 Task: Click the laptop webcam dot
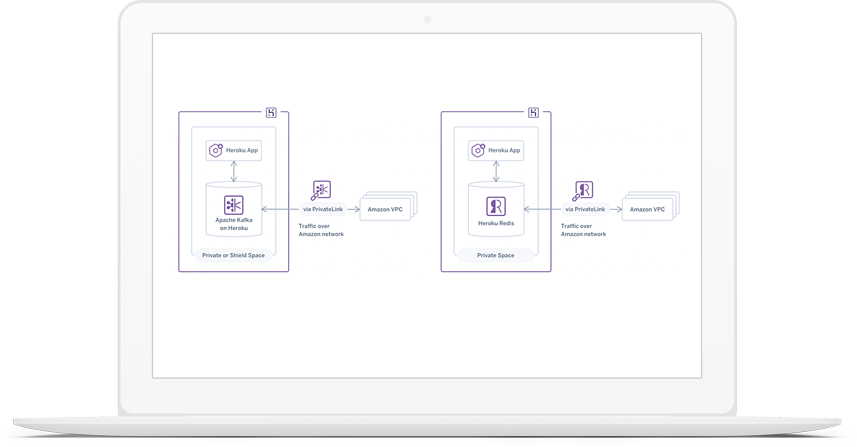pos(427,20)
